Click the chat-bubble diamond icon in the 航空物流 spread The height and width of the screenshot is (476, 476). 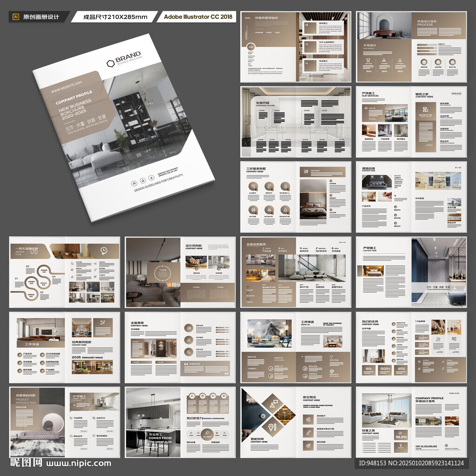tap(272, 403)
